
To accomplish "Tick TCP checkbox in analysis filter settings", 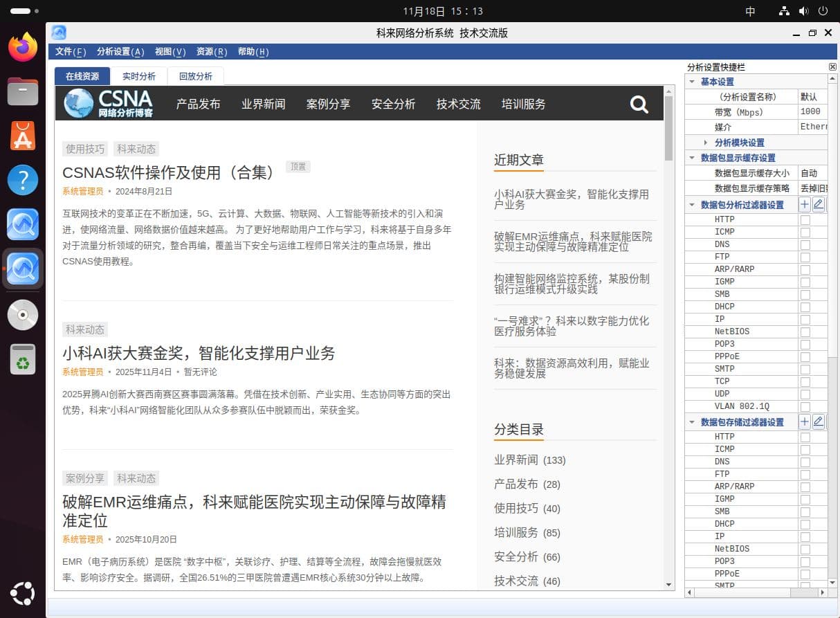I will (805, 381).
